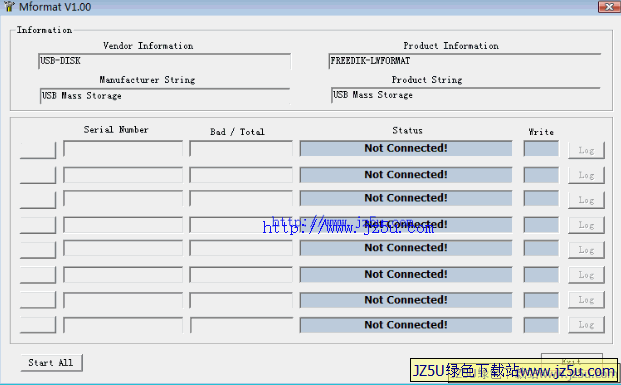
Task: Click the Write box in the fifth row
Action: tap(541, 248)
